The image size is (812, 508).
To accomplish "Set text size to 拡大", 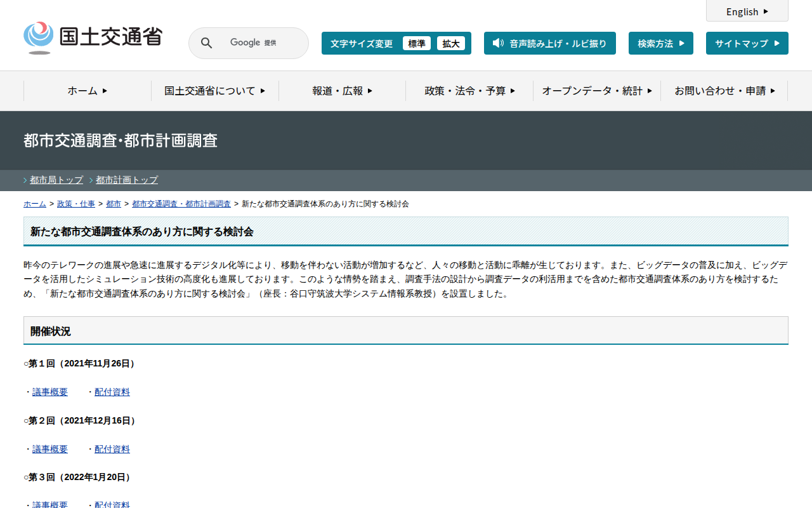I will 451,43.
